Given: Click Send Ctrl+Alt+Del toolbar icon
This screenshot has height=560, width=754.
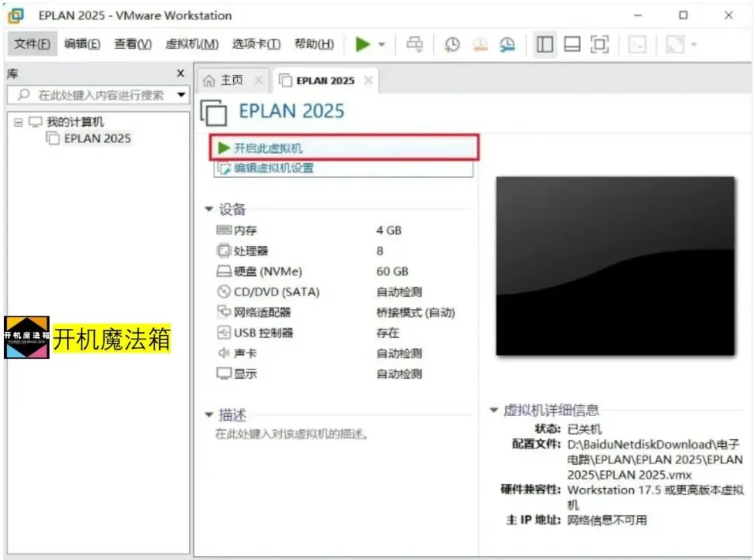Looking at the screenshot, I should click(415, 44).
